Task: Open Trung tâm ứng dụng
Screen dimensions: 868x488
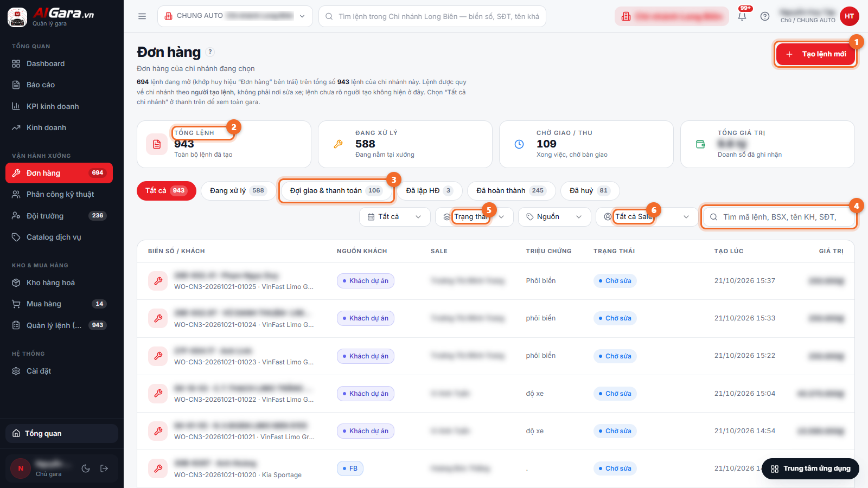Action: [810, 468]
